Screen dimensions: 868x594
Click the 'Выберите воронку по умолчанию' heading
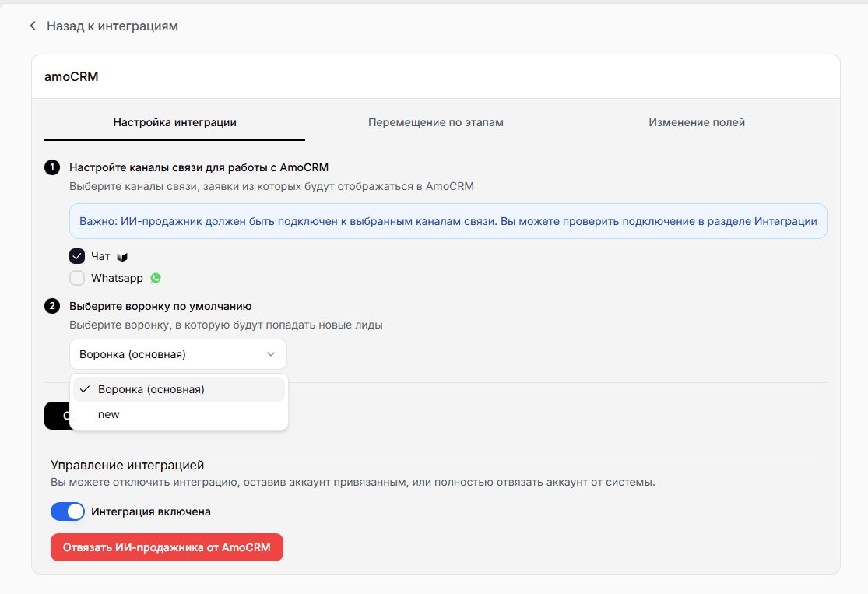pyautogui.click(x=160, y=306)
